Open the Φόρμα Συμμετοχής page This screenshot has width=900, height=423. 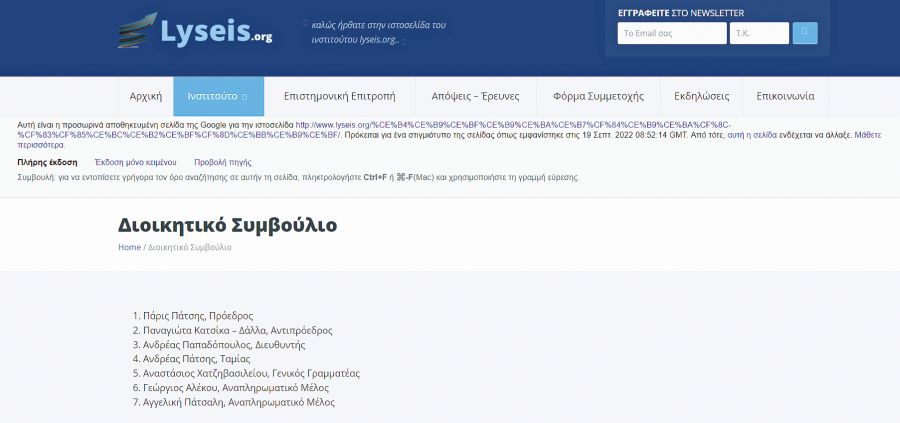click(x=598, y=97)
